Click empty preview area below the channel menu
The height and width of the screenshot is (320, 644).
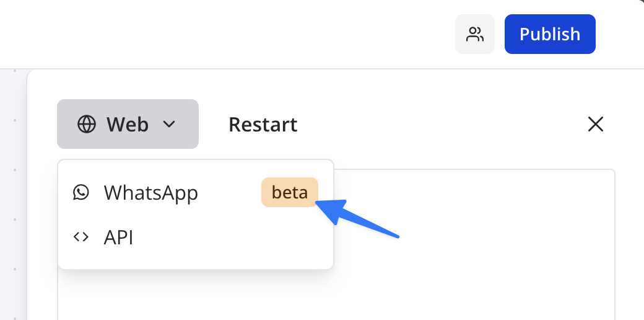tap(186, 298)
